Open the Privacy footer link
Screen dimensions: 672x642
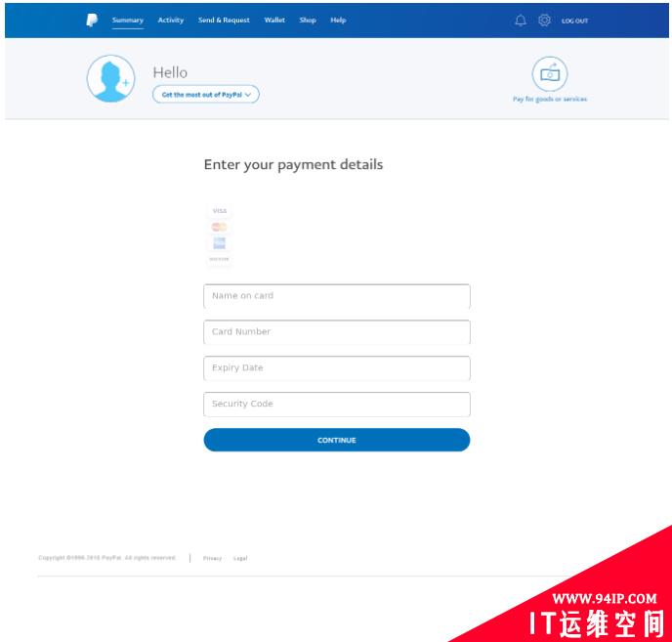[x=212, y=558]
